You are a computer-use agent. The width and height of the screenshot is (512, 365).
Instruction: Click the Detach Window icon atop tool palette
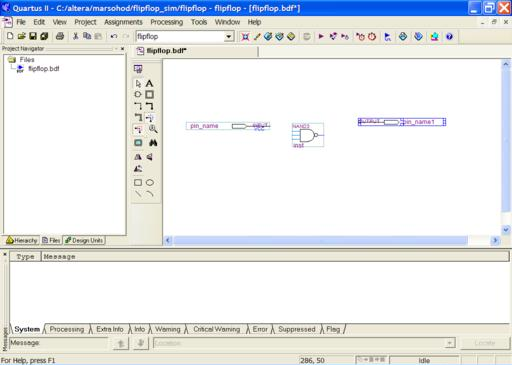point(138,69)
